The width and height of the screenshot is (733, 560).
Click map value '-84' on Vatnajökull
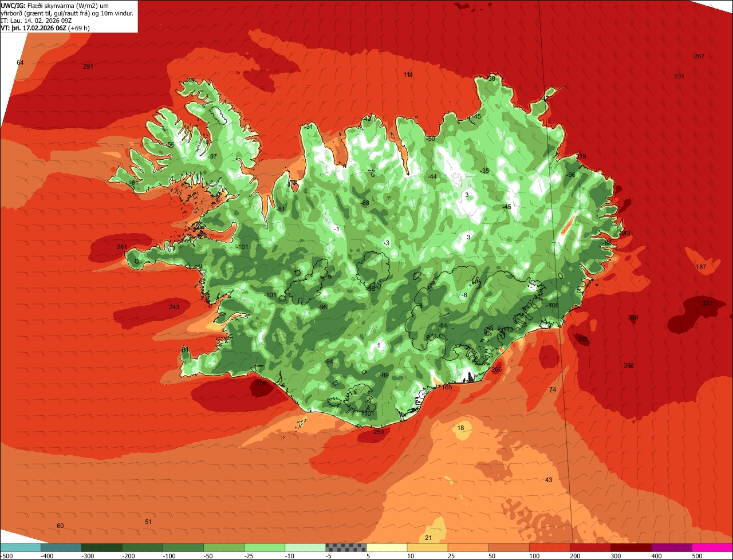click(442, 325)
